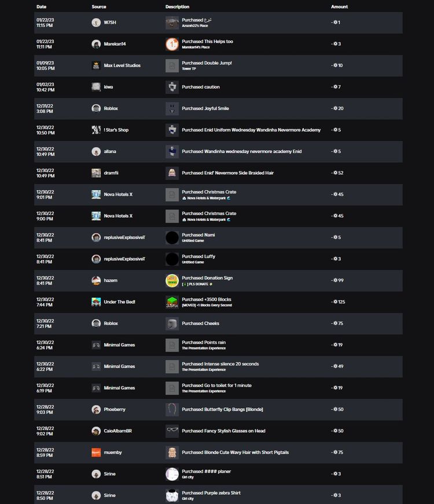Click dramfii's profile icon
The height and width of the screenshot is (504, 434).
pyautogui.click(x=96, y=173)
